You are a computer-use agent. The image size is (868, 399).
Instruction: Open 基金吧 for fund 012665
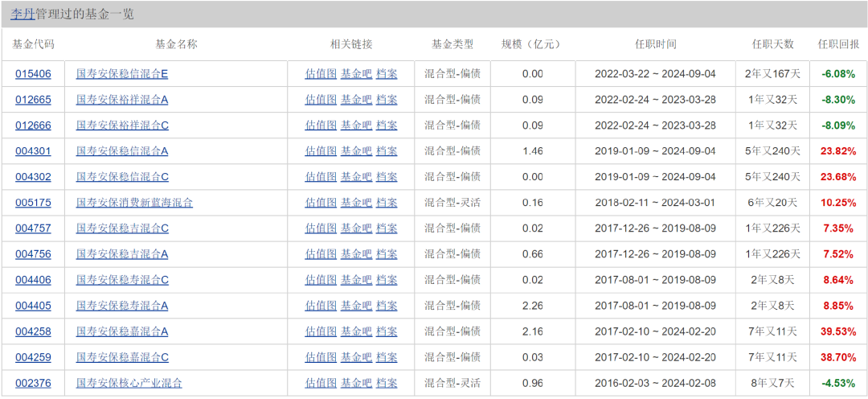coord(356,100)
